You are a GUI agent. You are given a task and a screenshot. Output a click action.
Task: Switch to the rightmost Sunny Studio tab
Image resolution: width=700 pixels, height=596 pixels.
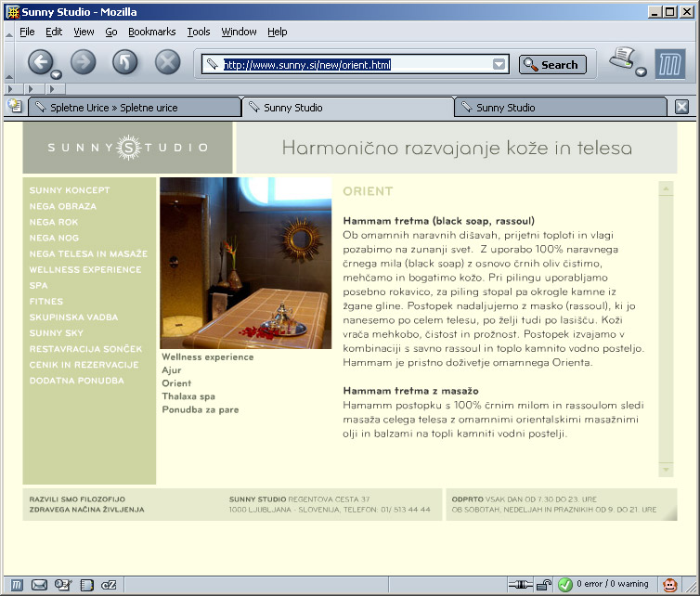click(x=560, y=108)
